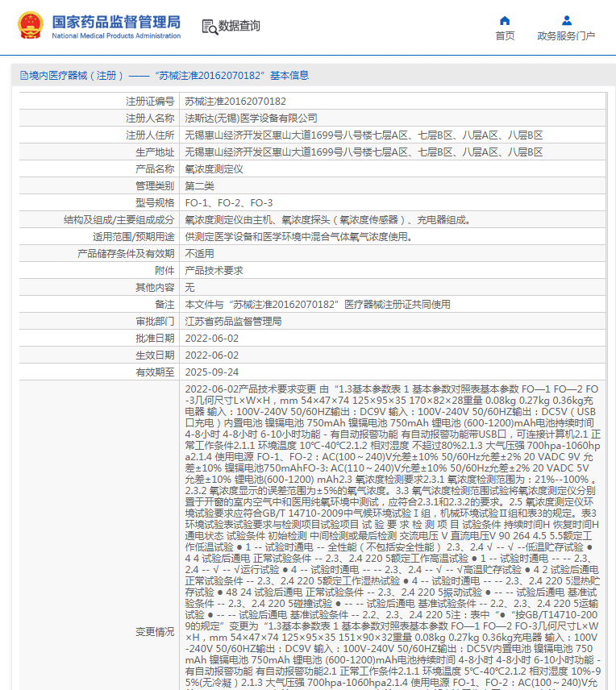Click the 政务服务门户 user icon
Viewport: 616px width, 690px height.
(567, 21)
